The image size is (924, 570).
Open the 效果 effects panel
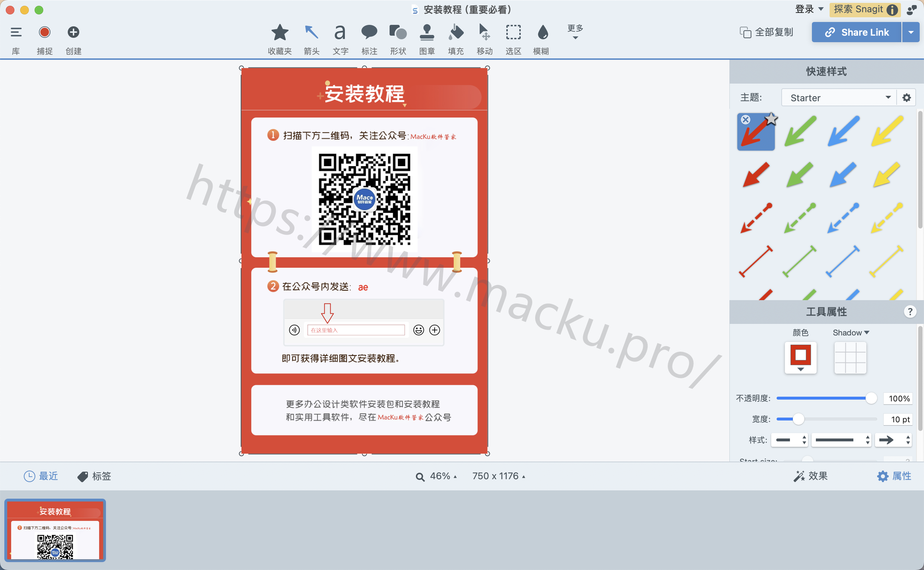coord(810,476)
